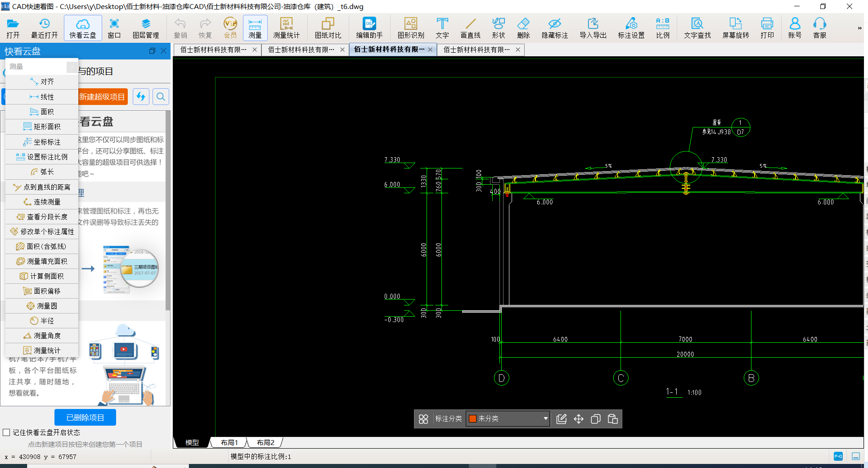
Task: Choose 对齐 from the measure menu
Action: click(x=42, y=82)
